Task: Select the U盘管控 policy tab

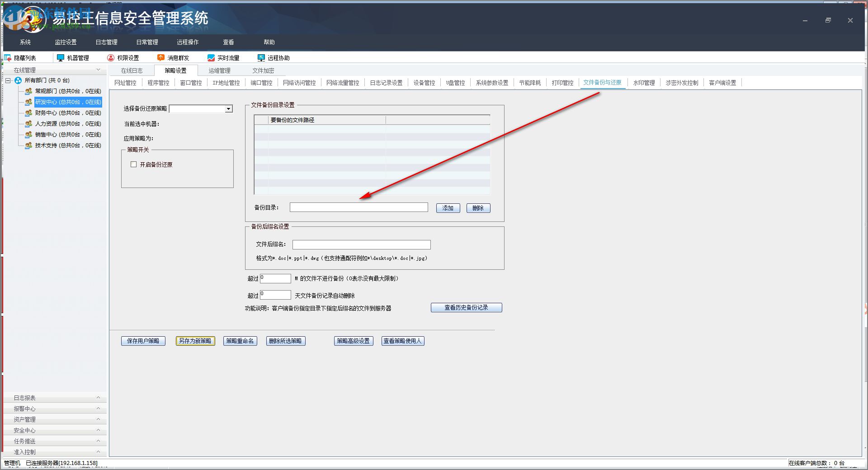Action: (455, 83)
